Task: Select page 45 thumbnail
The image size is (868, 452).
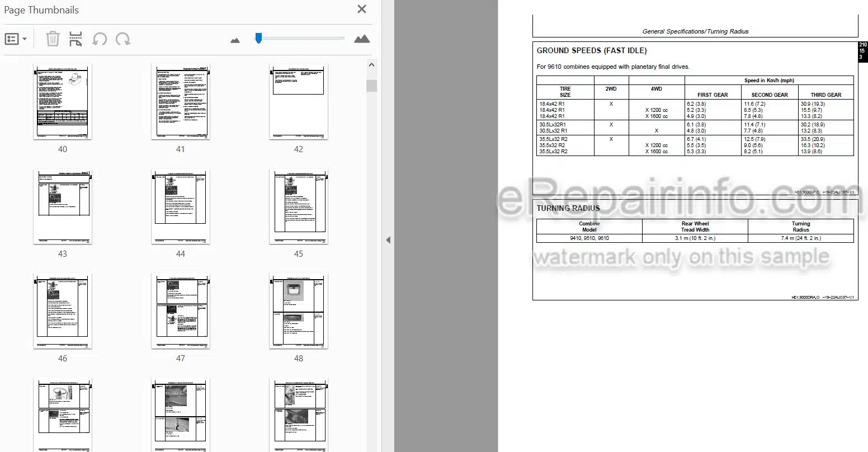Action: click(x=299, y=207)
